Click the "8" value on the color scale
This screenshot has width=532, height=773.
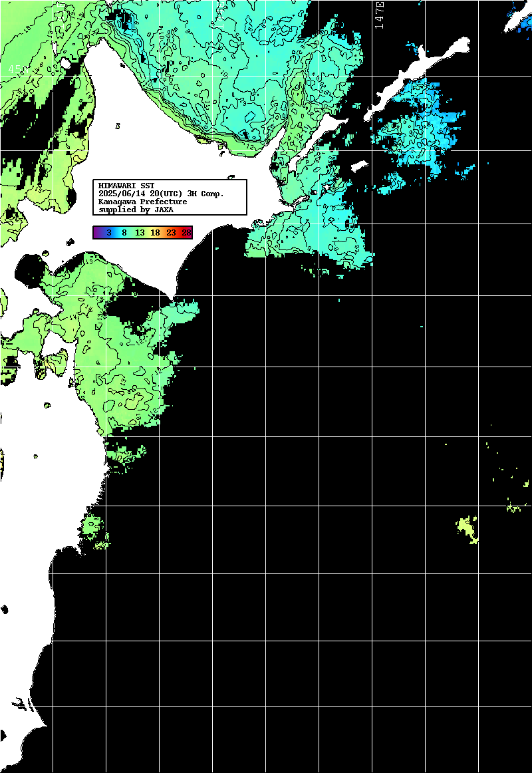124,232
